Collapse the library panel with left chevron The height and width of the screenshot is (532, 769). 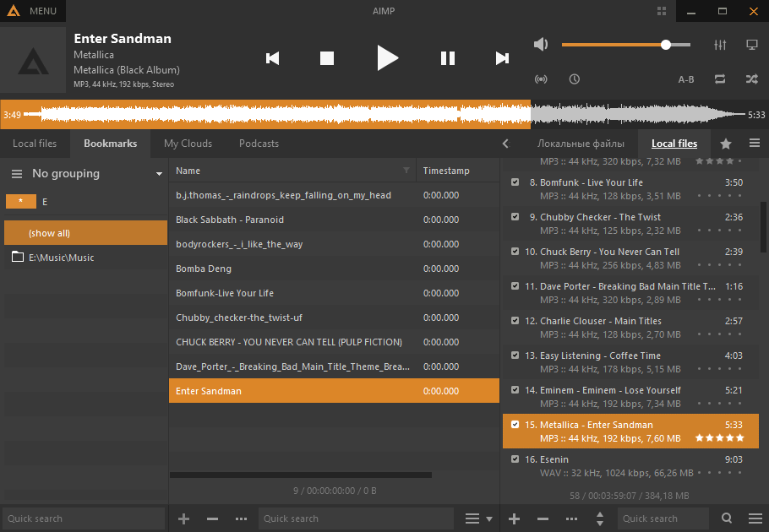[x=506, y=144]
